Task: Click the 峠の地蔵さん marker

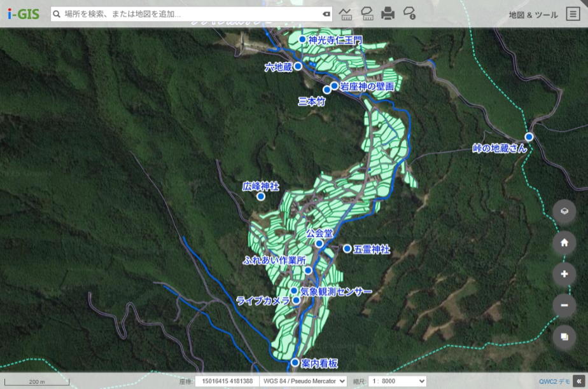Action: 529,137
